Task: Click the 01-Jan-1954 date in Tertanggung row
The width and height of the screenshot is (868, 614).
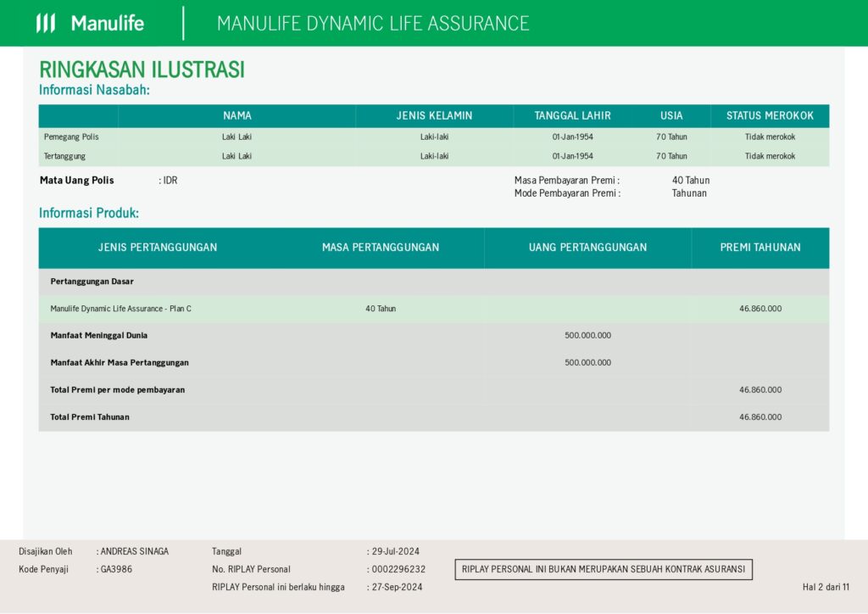Action: click(572, 156)
